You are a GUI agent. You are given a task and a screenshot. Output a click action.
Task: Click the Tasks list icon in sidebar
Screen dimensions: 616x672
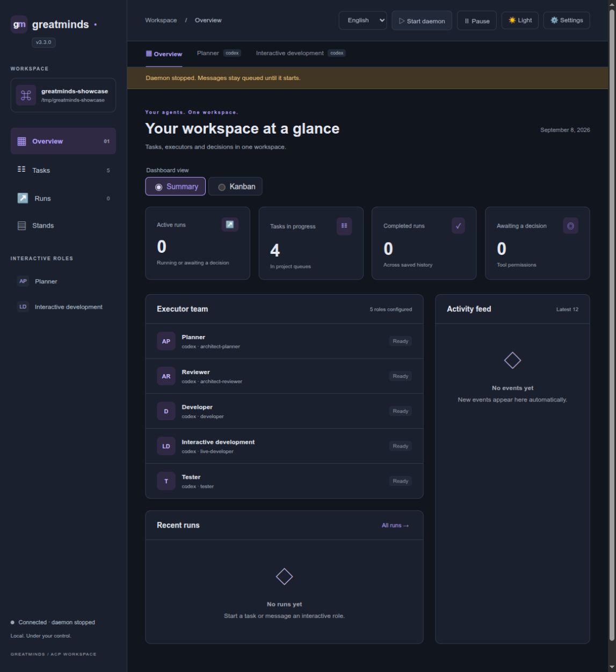pyautogui.click(x=21, y=170)
